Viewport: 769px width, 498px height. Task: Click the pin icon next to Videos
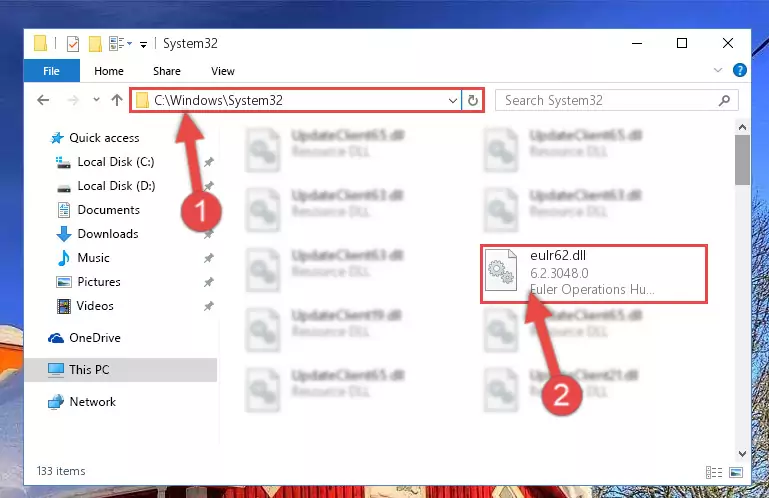coord(209,306)
